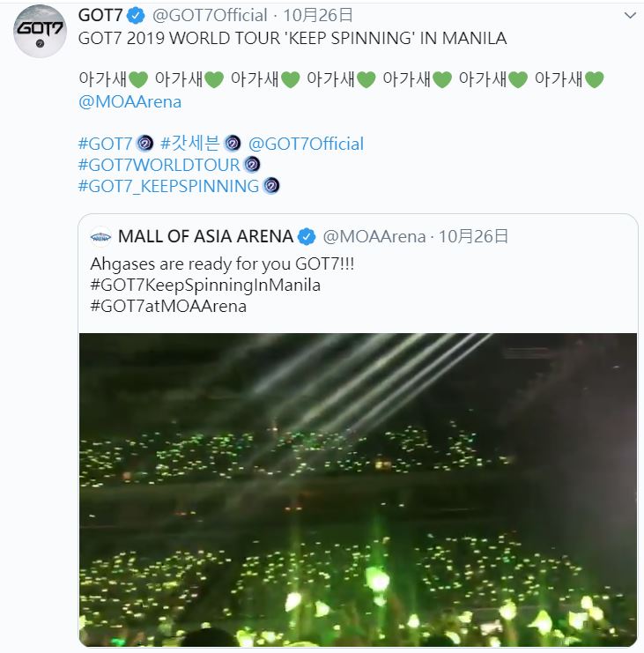Click the emblem icon after #GOT7_KEEPSPINNING
Image resolution: width=644 pixels, height=653 pixels.
[271, 186]
